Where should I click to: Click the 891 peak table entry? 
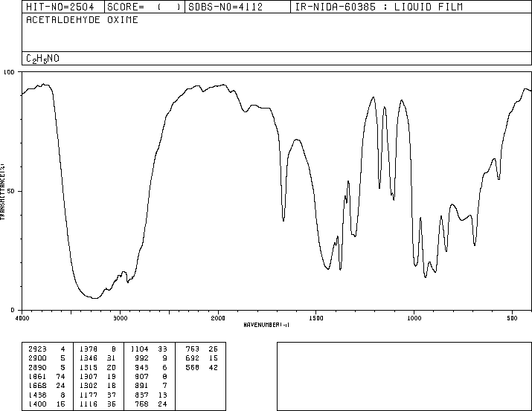142,386
